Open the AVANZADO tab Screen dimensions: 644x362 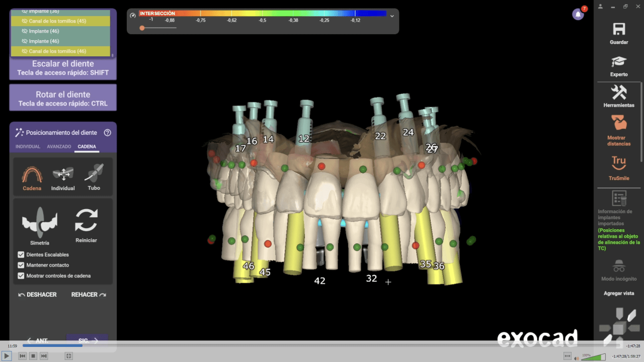(x=59, y=147)
